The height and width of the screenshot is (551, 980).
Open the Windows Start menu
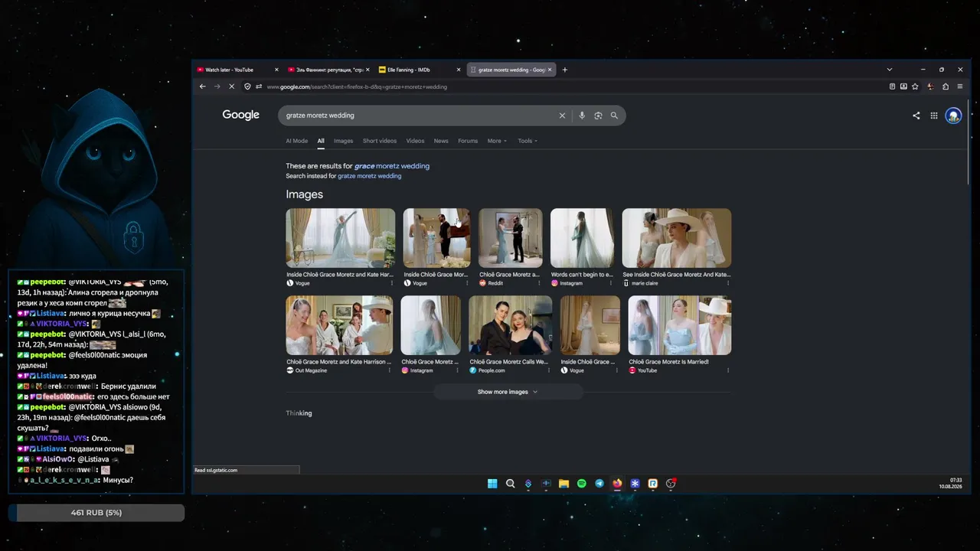click(x=492, y=484)
